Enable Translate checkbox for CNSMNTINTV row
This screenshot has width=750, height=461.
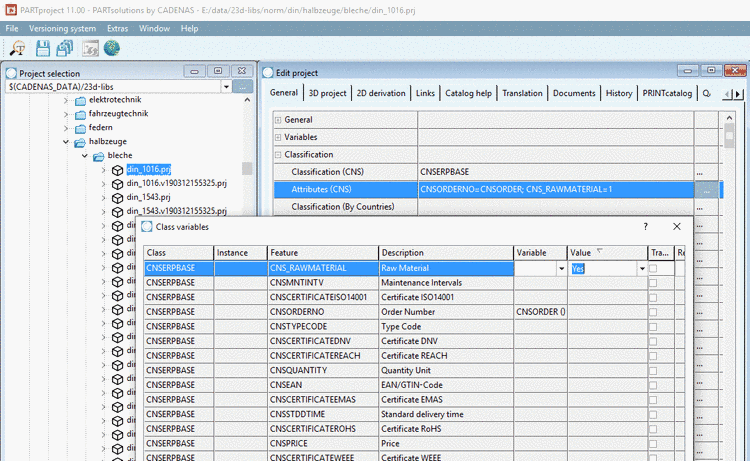654,283
